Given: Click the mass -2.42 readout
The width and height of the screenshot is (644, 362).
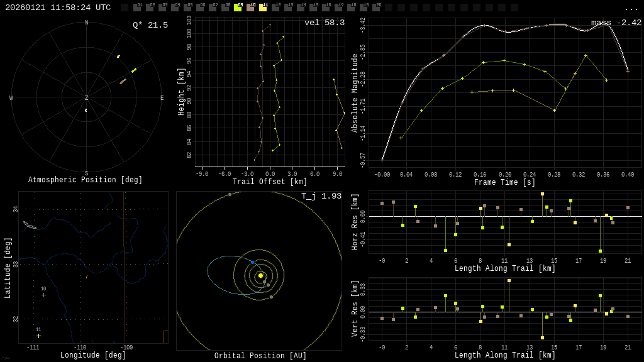Looking at the screenshot, I should pos(616,23).
